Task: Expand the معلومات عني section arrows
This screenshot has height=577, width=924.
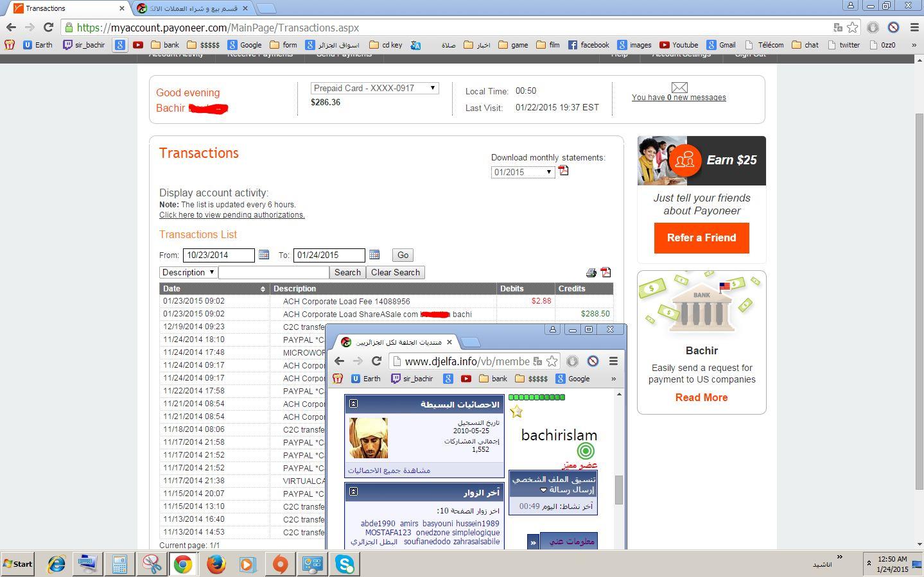Action: click(533, 542)
